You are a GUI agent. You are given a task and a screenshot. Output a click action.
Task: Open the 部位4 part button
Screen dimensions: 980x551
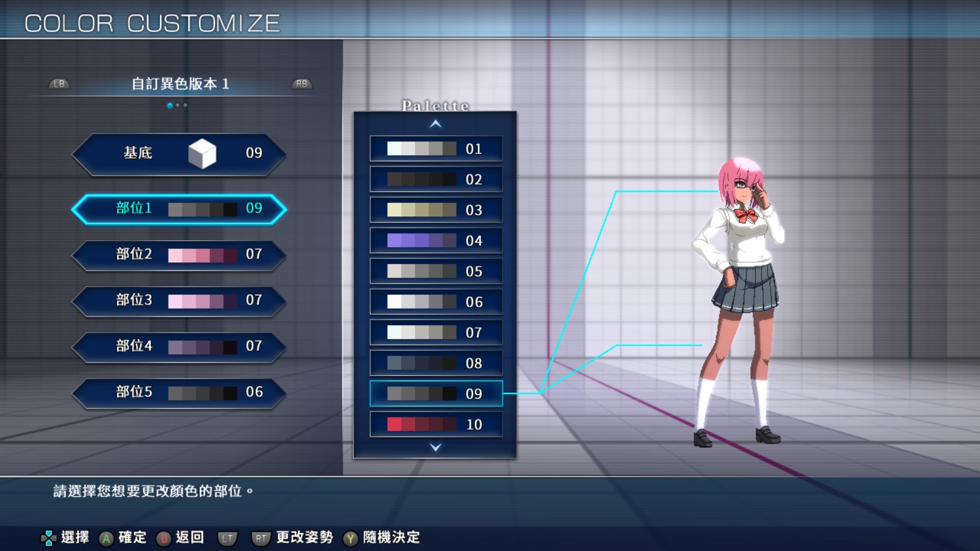click(179, 346)
